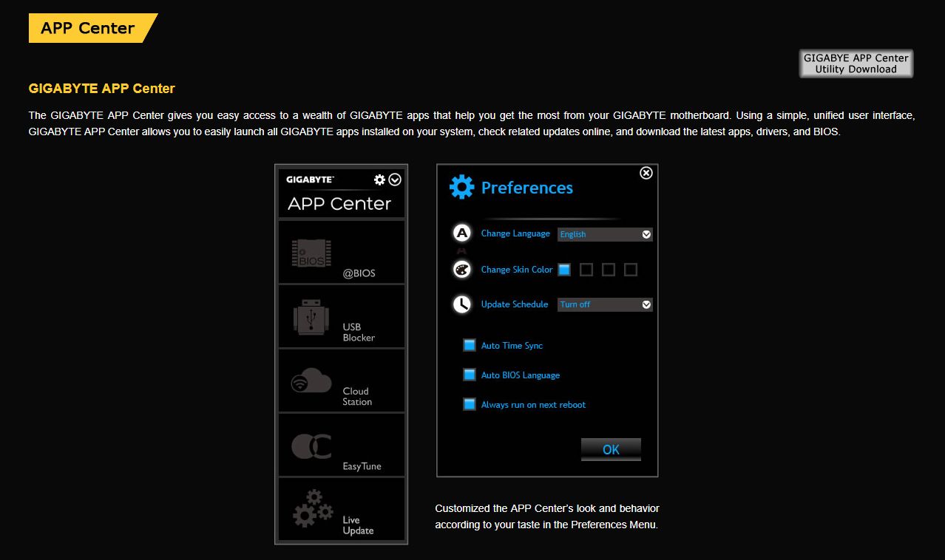The width and height of the screenshot is (945, 560).
Task: Click the Update Schedule clock icon
Action: coord(462,304)
